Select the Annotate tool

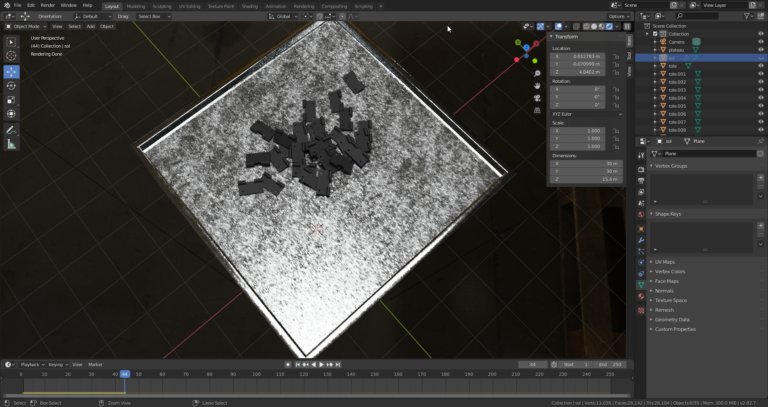[x=11, y=130]
